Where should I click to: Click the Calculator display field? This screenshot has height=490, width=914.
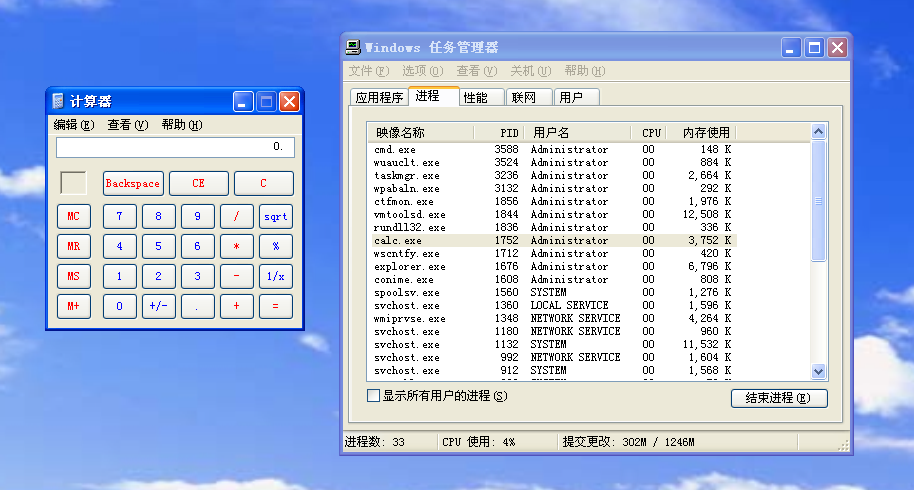[x=175, y=147]
